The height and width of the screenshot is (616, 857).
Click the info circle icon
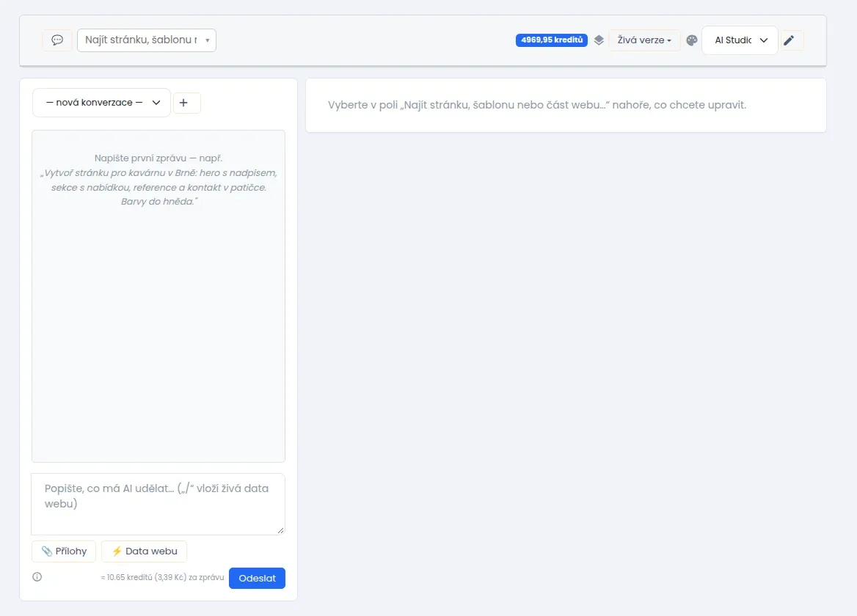37,576
